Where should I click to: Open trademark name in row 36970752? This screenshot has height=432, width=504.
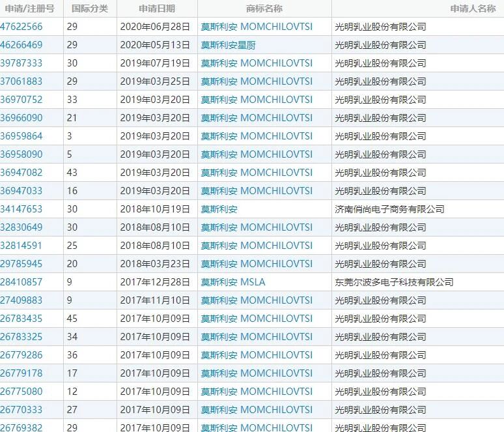coord(257,100)
